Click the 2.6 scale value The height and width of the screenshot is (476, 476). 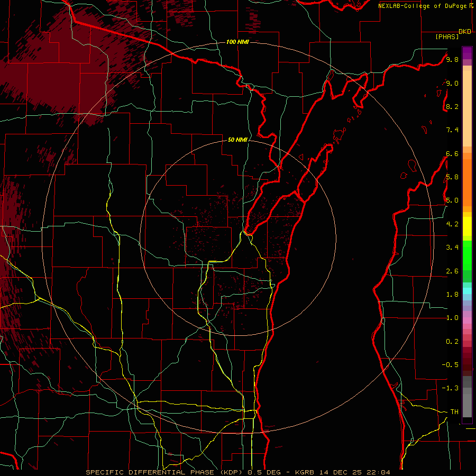pos(452,271)
